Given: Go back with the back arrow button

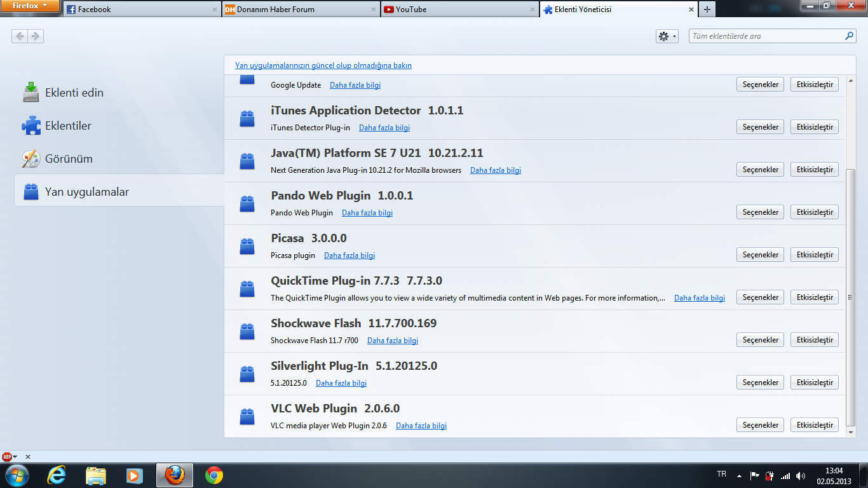Looking at the screenshot, I should click(20, 36).
